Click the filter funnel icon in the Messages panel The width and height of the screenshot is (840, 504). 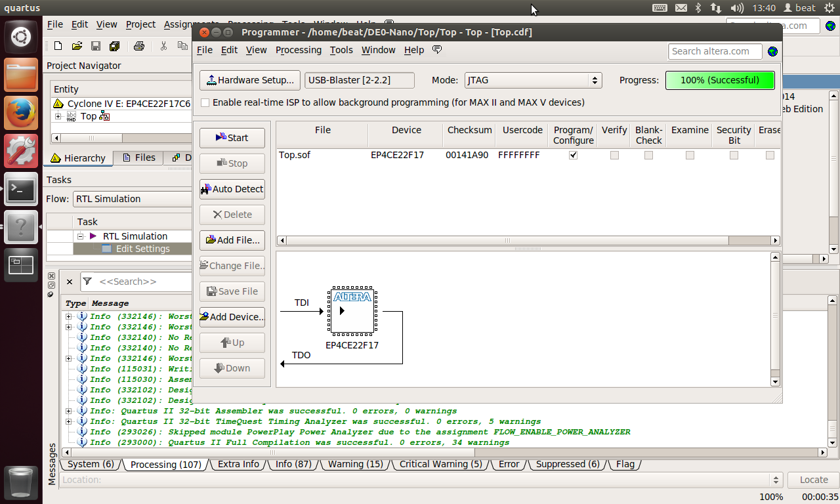pyautogui.click(x=87, y=282)
